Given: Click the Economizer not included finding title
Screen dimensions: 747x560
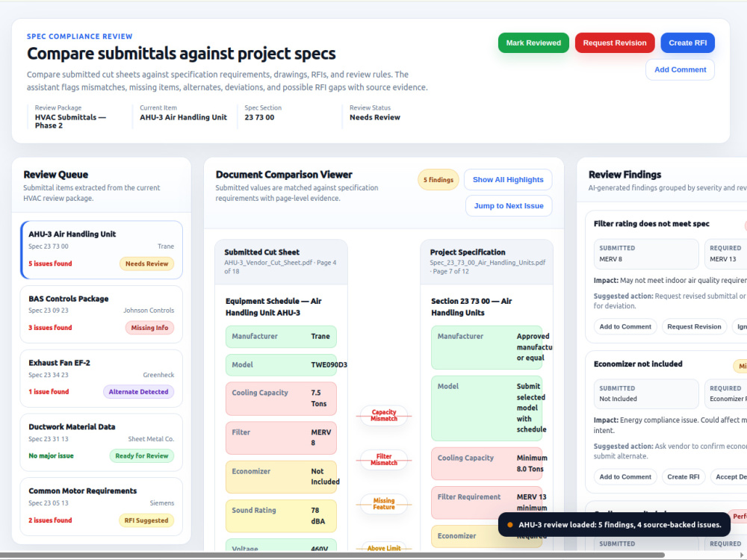Looking at the screenshot, I should [638, 364].
